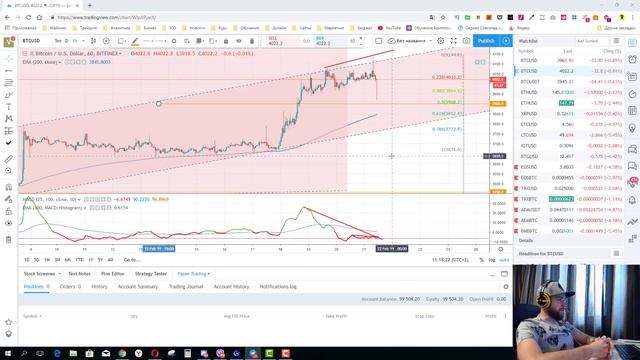Open the Fibonacci/pitchfork tools group

coord(9,82)
